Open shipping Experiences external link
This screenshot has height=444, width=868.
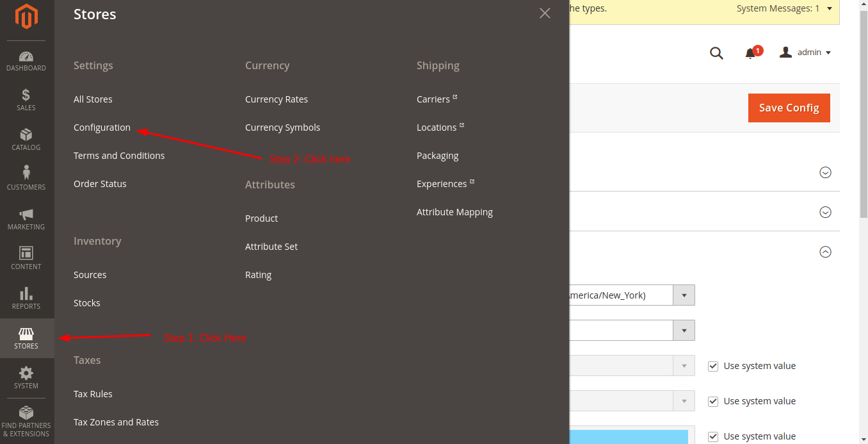pos(445,184)
